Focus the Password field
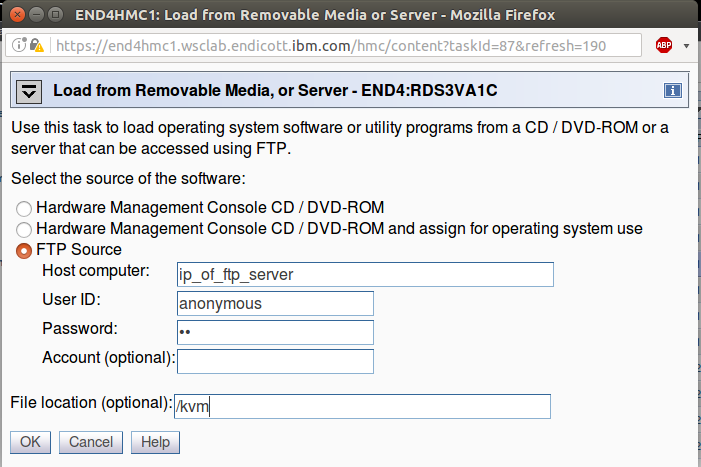The height and width of the screenshot is (467, 701). 275,332
